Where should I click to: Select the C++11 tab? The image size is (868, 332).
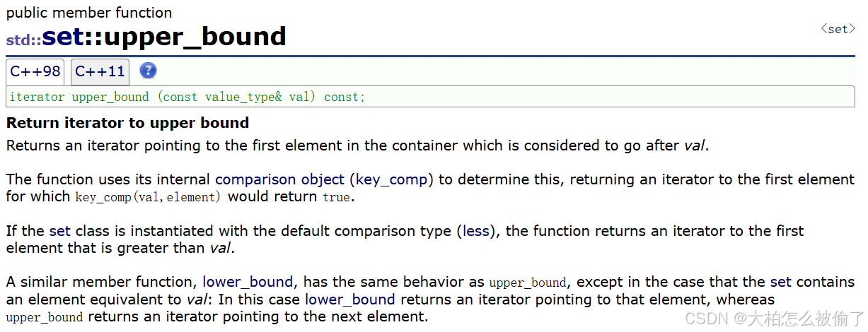coord(100,71)
